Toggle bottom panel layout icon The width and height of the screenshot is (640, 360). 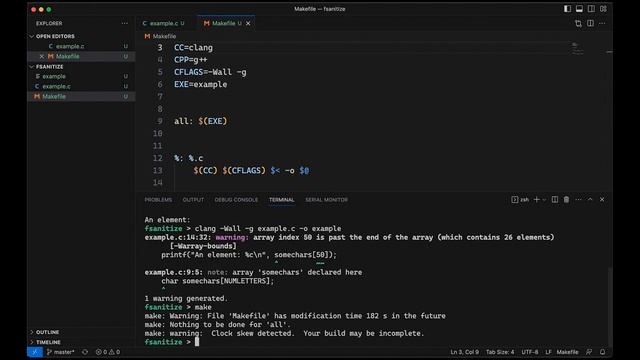coord(579,9)
